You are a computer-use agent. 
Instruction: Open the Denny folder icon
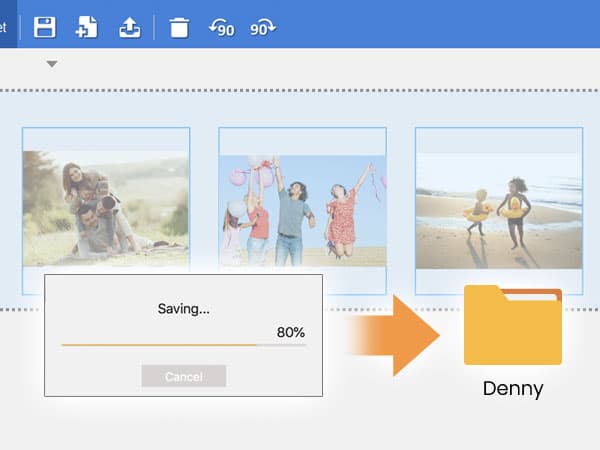point(512,326)
